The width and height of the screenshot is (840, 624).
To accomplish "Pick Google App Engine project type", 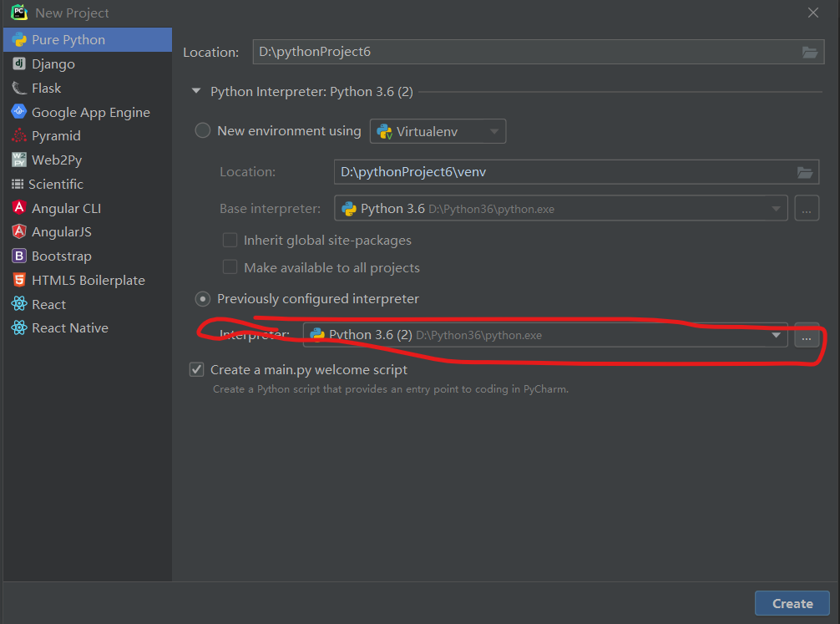I will pyautogui.click(x=88, y=112).
